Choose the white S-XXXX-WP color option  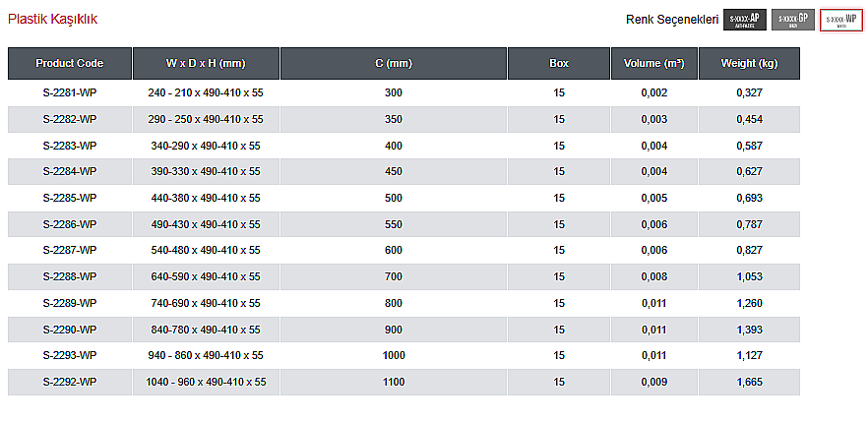pyautogui.click(x=840, y=20)
